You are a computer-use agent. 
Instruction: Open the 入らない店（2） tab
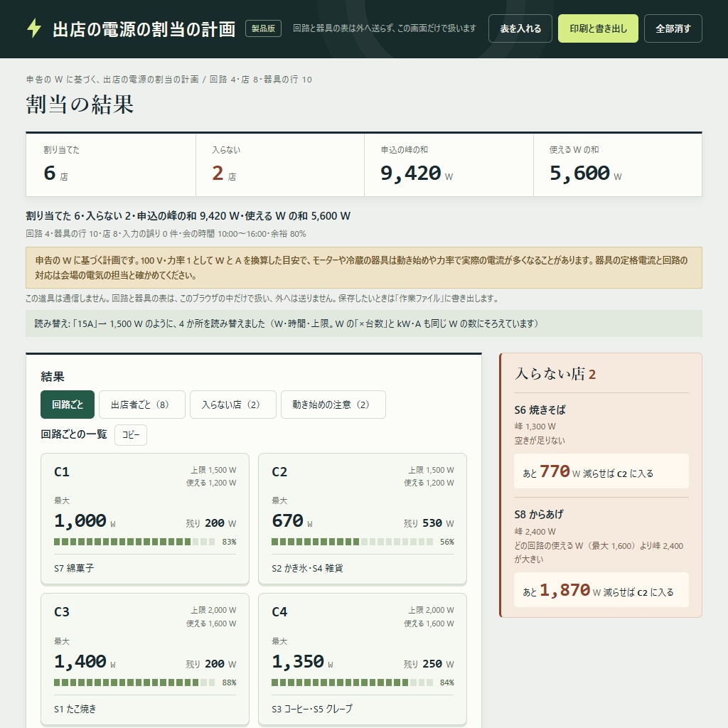pos(232,405)
